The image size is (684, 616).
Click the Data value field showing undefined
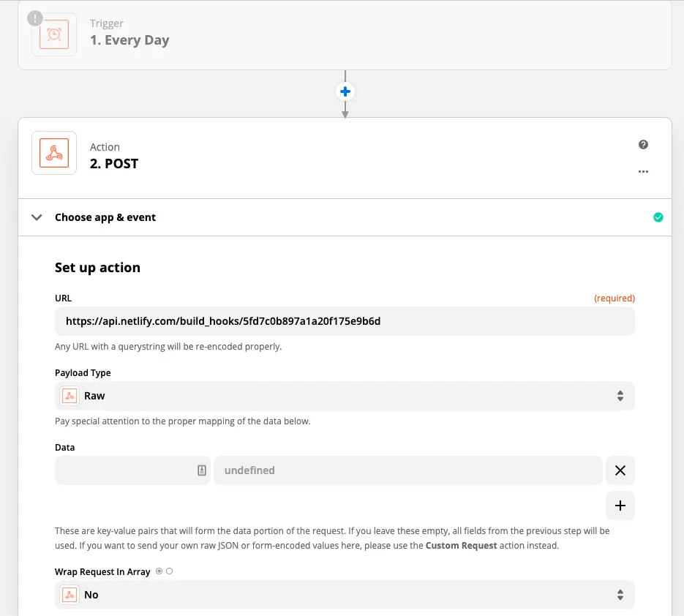407,470
